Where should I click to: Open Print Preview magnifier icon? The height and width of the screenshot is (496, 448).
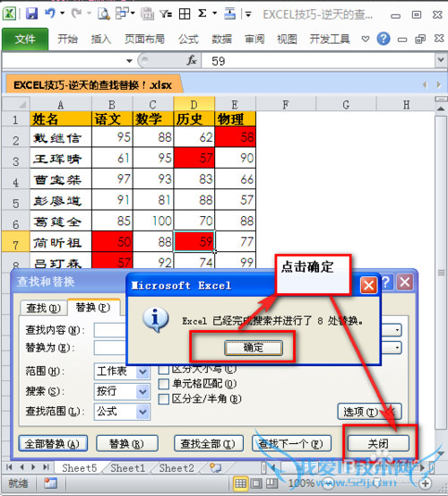[x=104, y=13]
